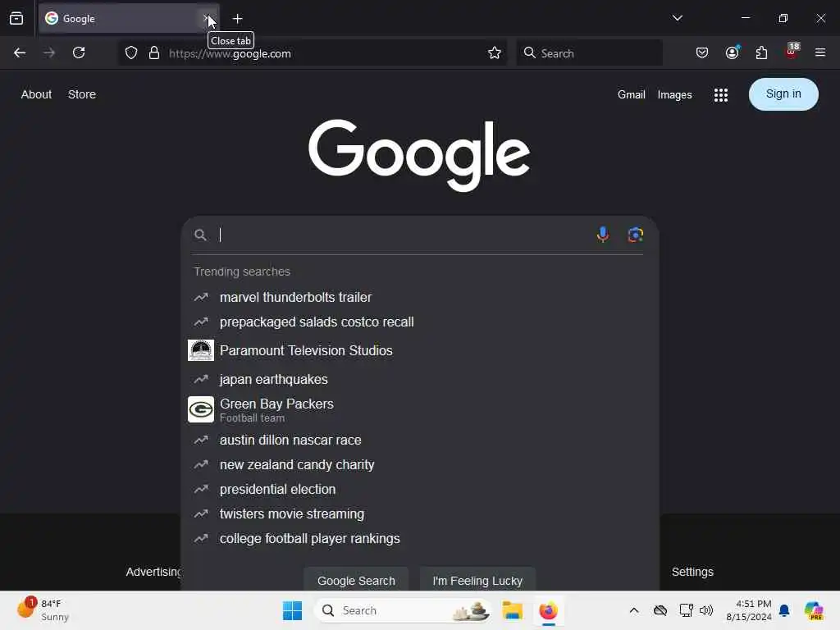Show hidden system tray icons

coord(634,610)
